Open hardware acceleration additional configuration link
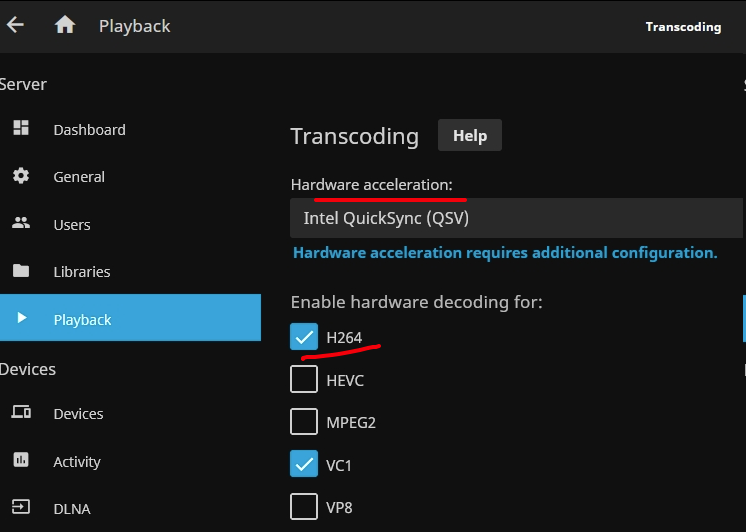The width and height of the screenshot is (746, 532). pos(505,253)
